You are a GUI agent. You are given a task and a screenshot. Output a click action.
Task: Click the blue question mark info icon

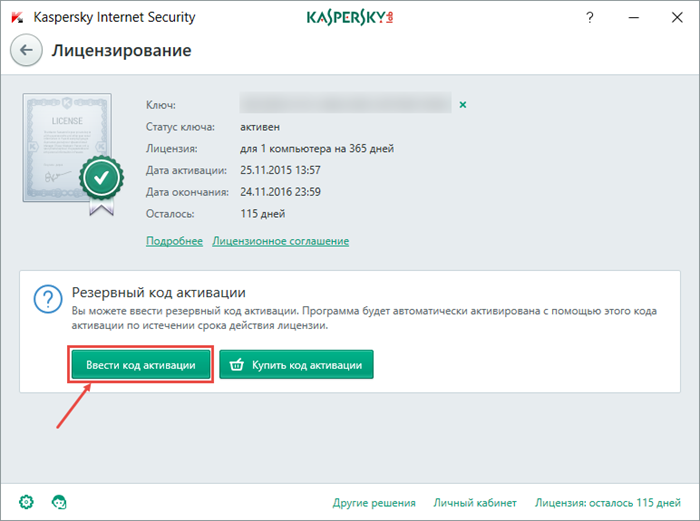[48, 299]
